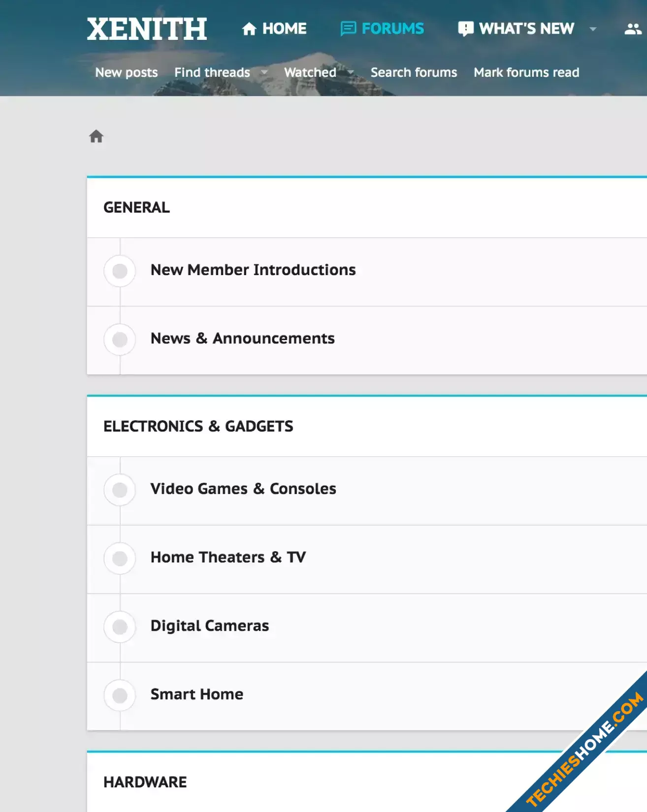
Task: Expand the Find threads dropdown arrow
Action: [x=264, y=72]
